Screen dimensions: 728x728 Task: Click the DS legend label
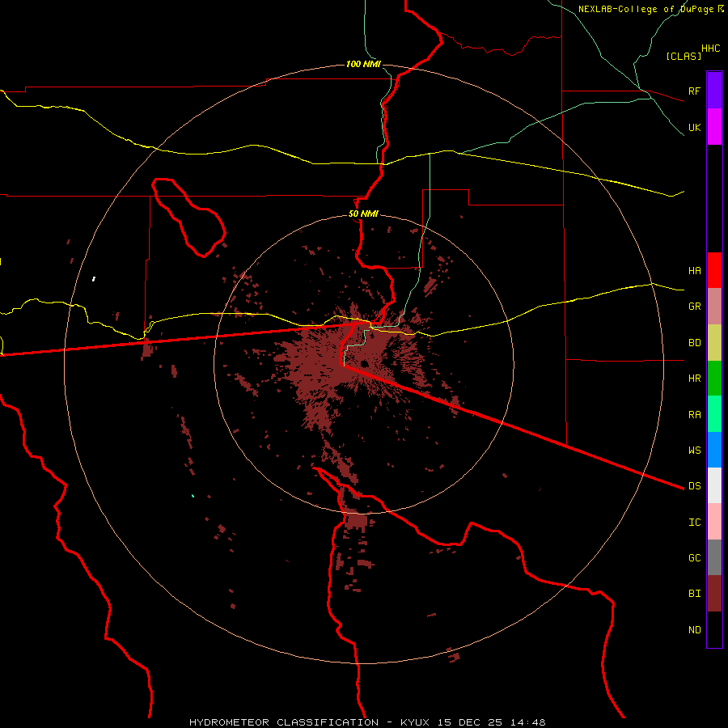coord(694,486)
